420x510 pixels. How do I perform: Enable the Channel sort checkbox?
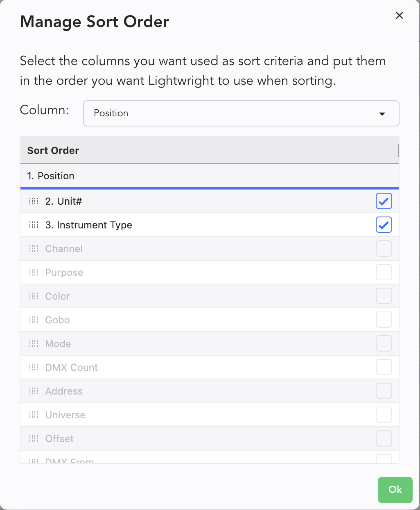(x=384, y=248)
